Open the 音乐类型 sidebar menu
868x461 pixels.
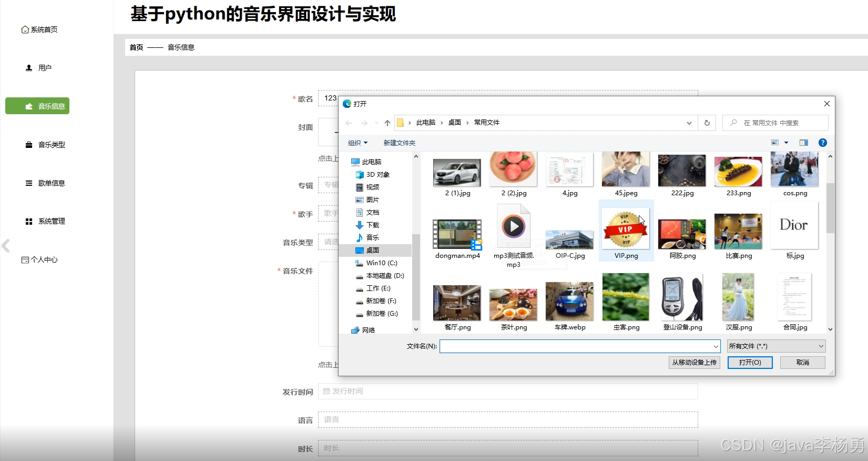click(45, 145)
